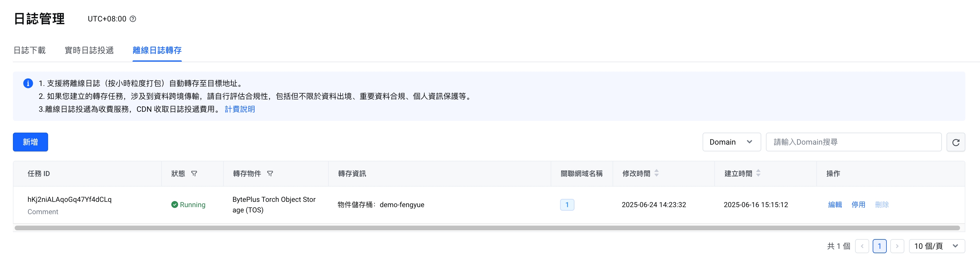Switch to the 實時日誌投遞 tab
Viewport: 980px width, 257px height.
[x=89, y=50]
